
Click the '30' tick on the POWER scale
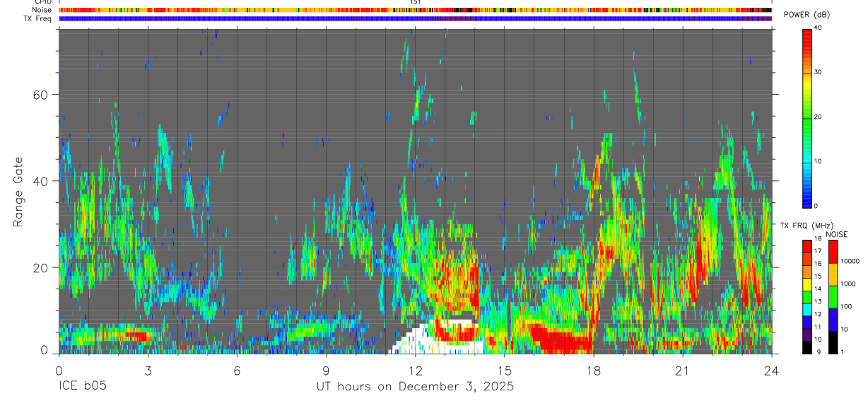(x=819, y=73)
